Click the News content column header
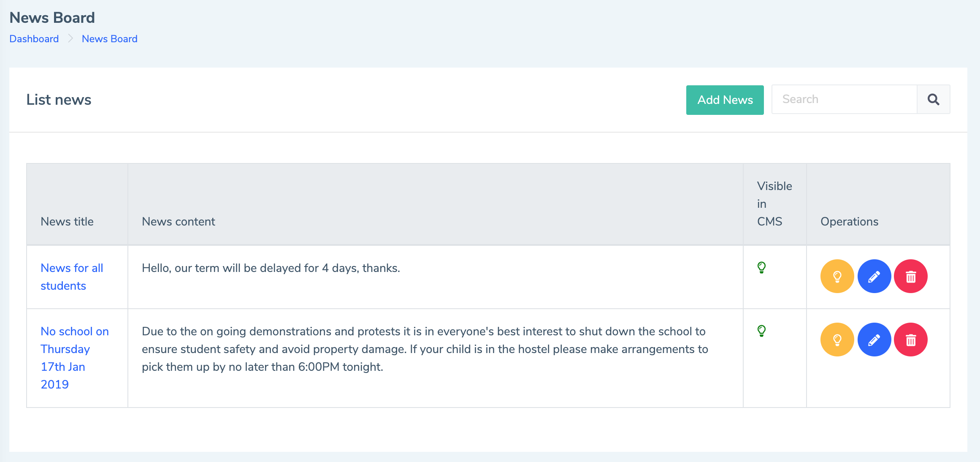Image resolution: width=980 pixels, height=462 pixels. (x=179, y=222)
